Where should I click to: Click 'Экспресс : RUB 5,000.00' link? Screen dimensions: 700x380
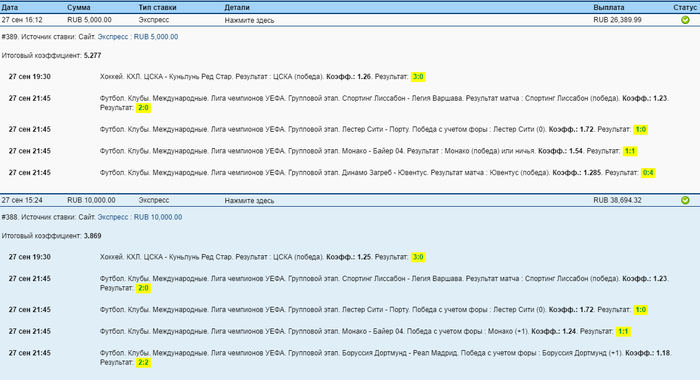click(138, 37)
